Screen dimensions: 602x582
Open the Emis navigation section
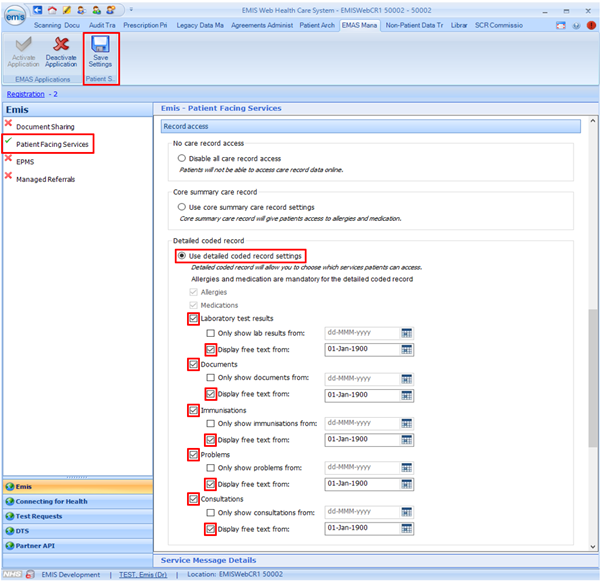78,486
